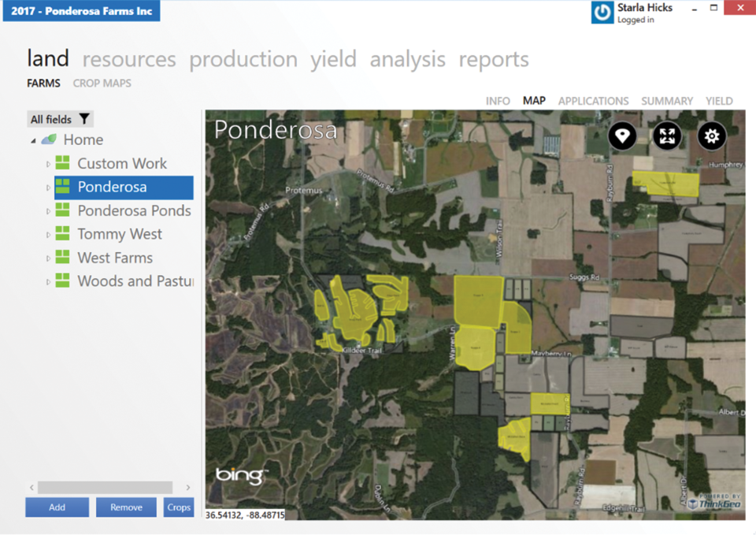Collapse the Home tree node
The image size is (756, 535).
pyautogui.click(x=32, y=139)
